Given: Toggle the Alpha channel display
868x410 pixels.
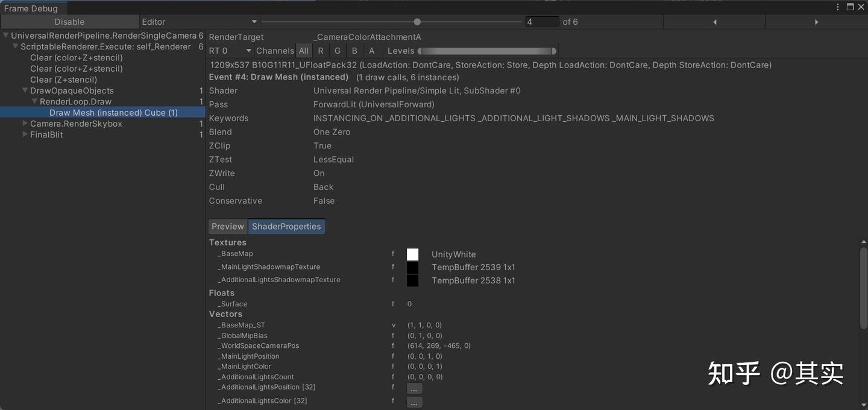Looking at the screenshot, I should pos(371,51).
